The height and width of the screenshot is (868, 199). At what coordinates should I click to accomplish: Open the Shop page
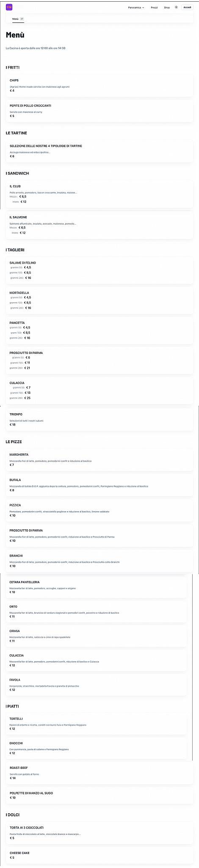pyautogui.click(x=167, y=8)
